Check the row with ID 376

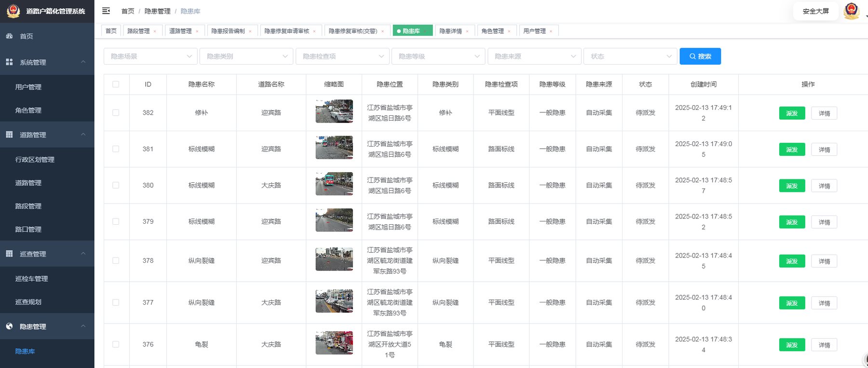(116, 344)
